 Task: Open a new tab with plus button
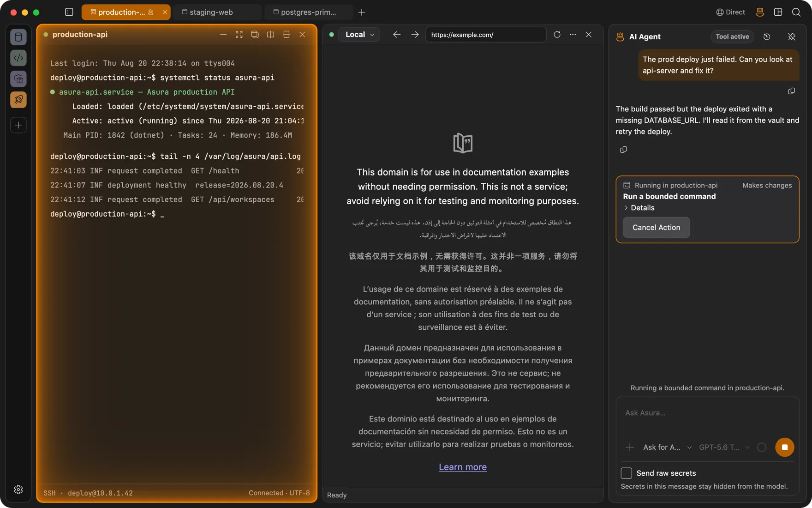pos(362,12)
